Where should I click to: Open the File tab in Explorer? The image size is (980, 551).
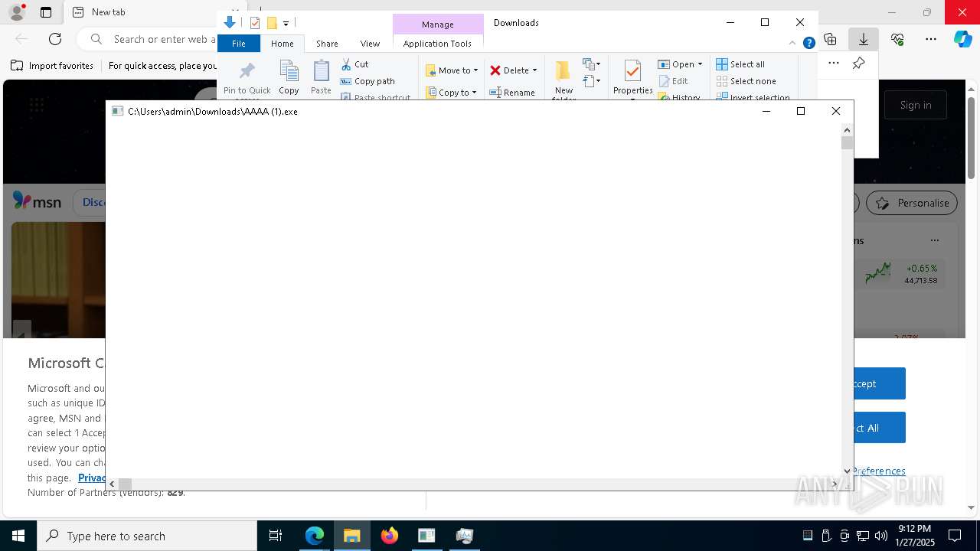click(x=239, y=44)
